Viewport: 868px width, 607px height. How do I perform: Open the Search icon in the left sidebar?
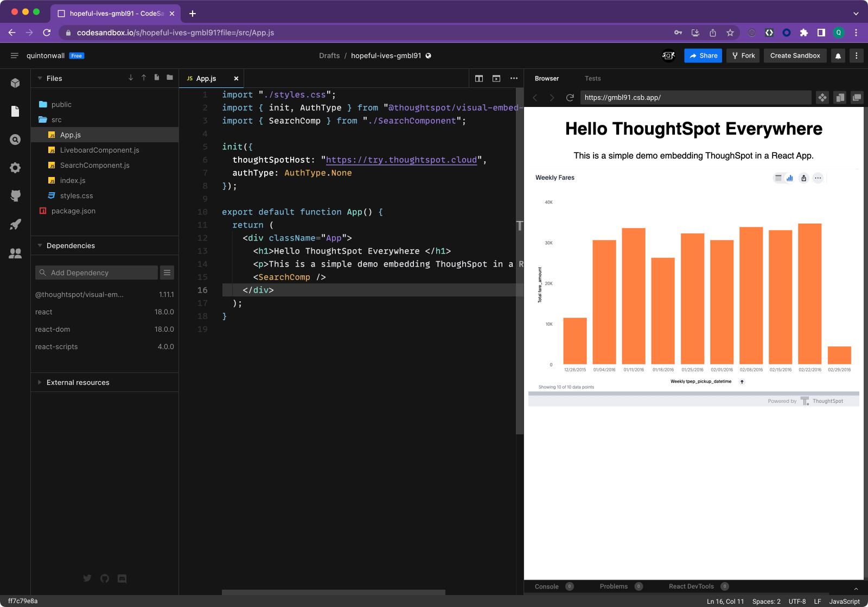click(x=15, y=140)
